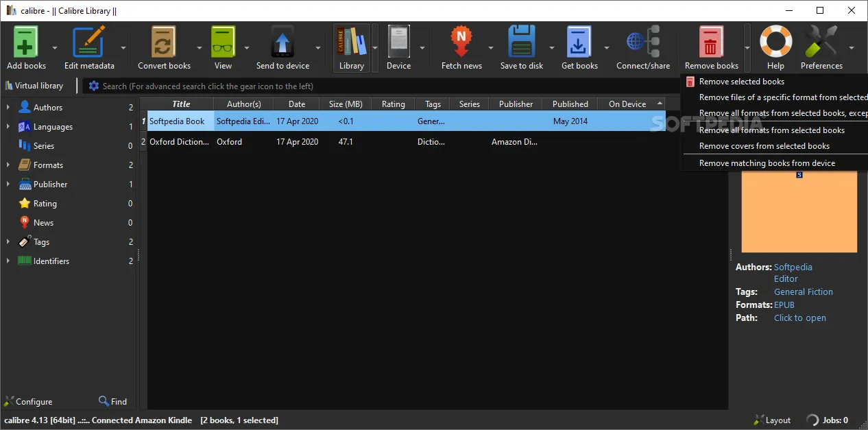Open Fetch news icon

pyautogui.click(x=461, y=43)
